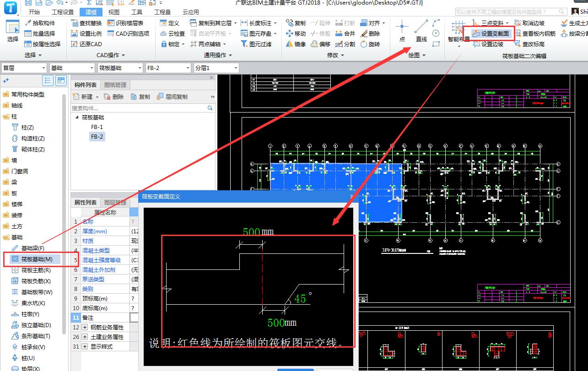This screenshot has height=371, width=588.
Task: Click 查改标高 elevation edit tool
Action: click(529, 44)
